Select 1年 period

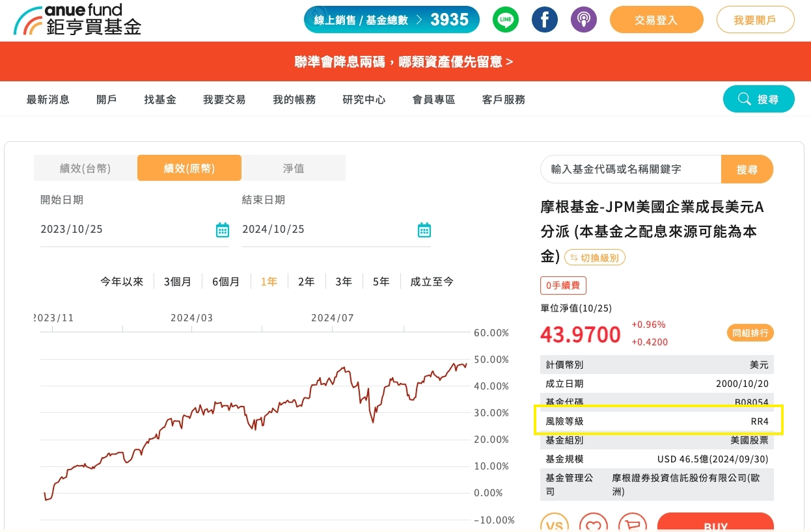(x=269, y=282)
